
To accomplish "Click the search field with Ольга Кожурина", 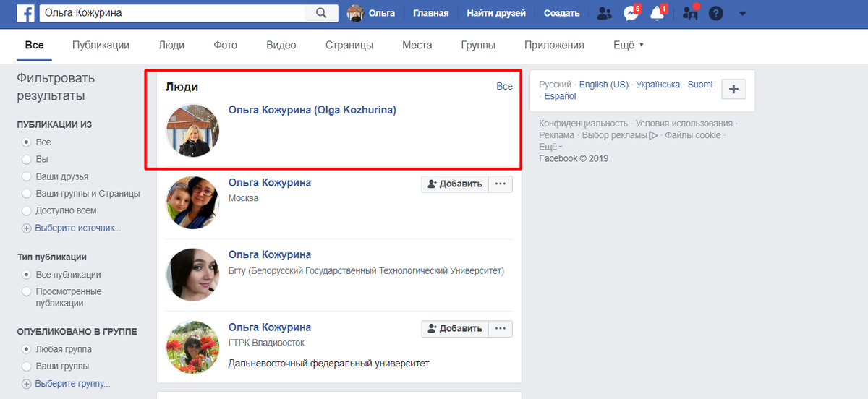I will click(172, 13).
